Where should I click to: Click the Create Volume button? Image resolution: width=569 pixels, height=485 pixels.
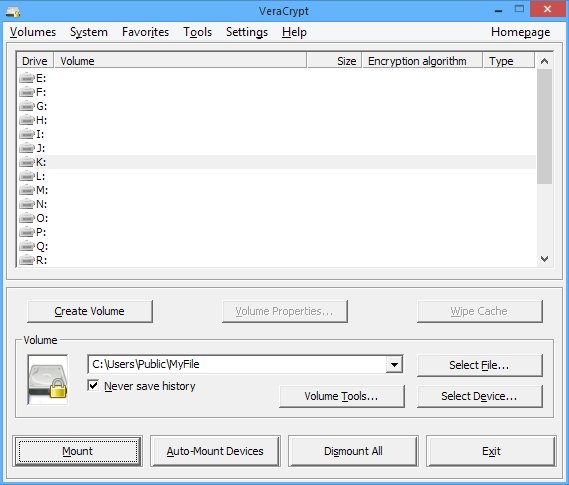click(90, 311)
